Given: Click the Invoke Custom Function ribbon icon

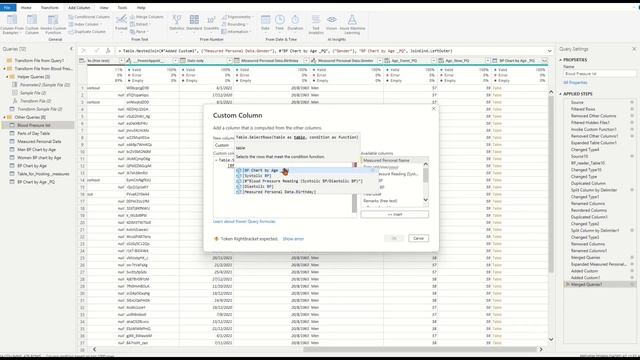Looking at the screenshot, I should point(53,24).
